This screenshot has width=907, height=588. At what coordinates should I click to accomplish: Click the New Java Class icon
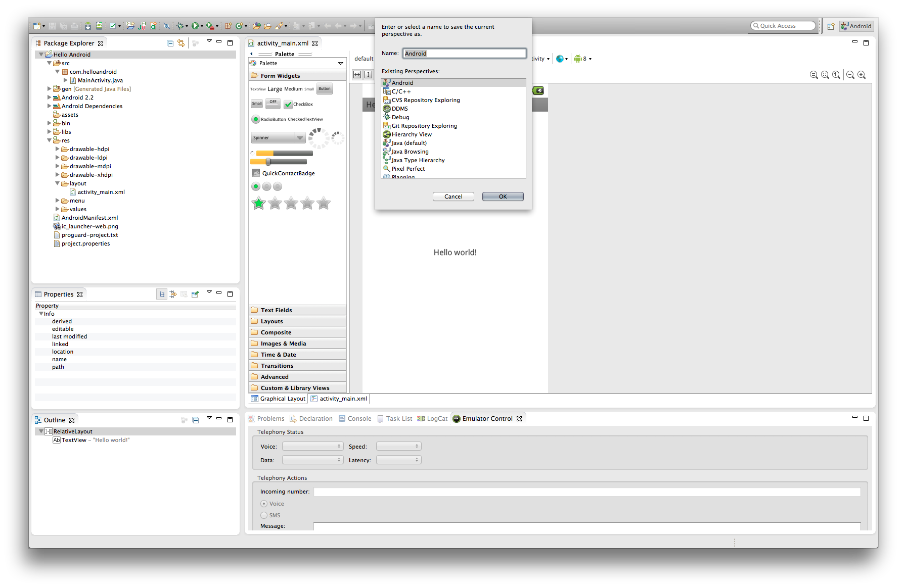pos(239,26)
